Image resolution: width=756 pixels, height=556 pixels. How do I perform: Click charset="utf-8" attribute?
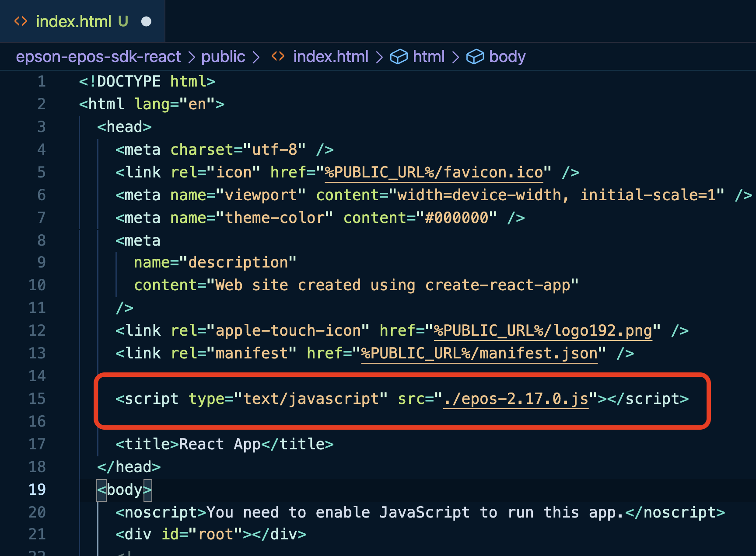pos(238,149)
